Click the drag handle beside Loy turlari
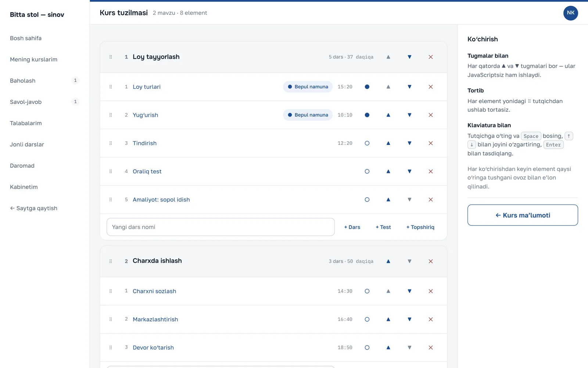 pyautogui.click(x=111, y=87)
